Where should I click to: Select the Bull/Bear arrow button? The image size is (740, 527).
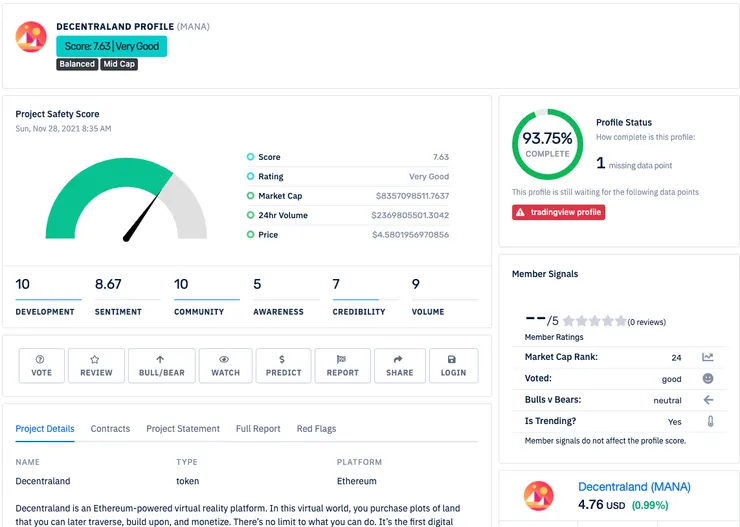click(161, 366)
